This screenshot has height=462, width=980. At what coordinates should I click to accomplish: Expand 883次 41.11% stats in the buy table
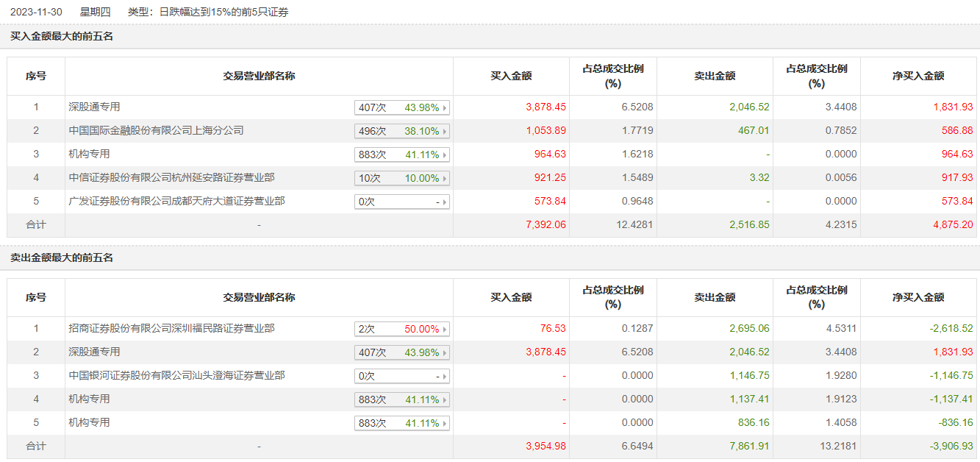[445, 155]
